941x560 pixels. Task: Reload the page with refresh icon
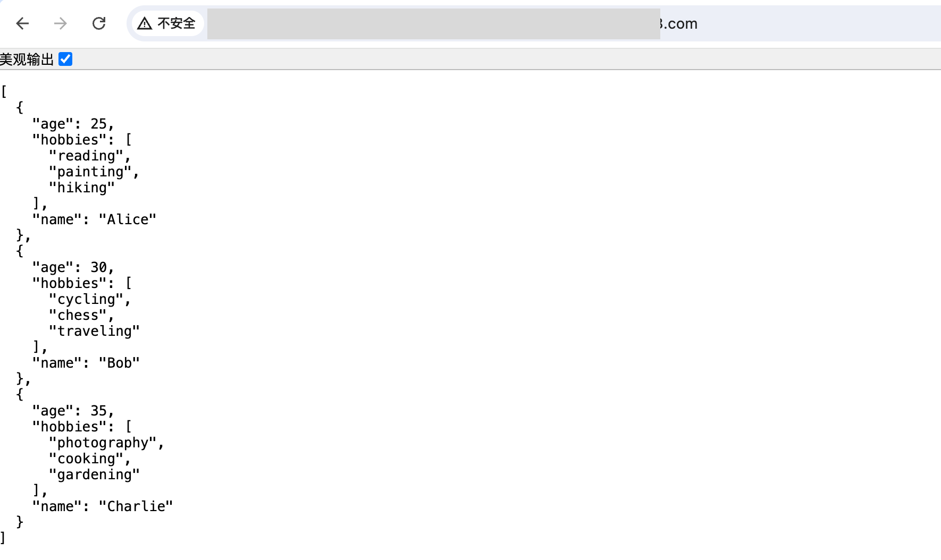coord(99,23)
